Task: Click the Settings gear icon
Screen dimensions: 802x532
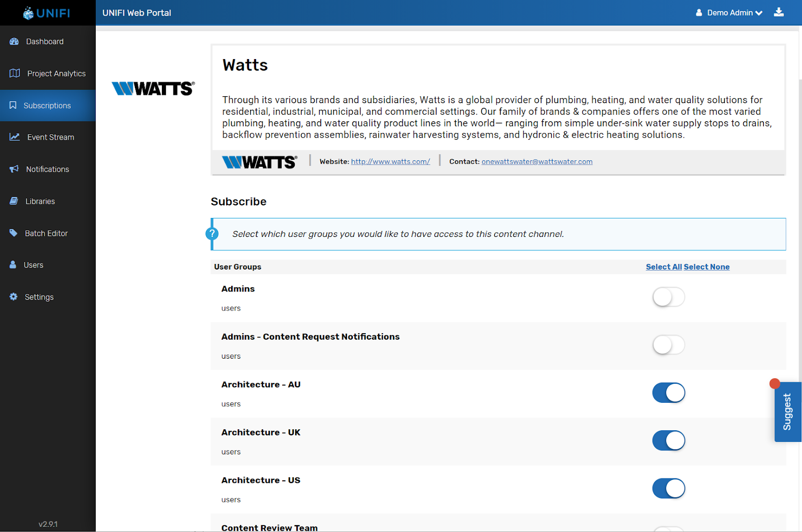Action: [x=14, y=297]
